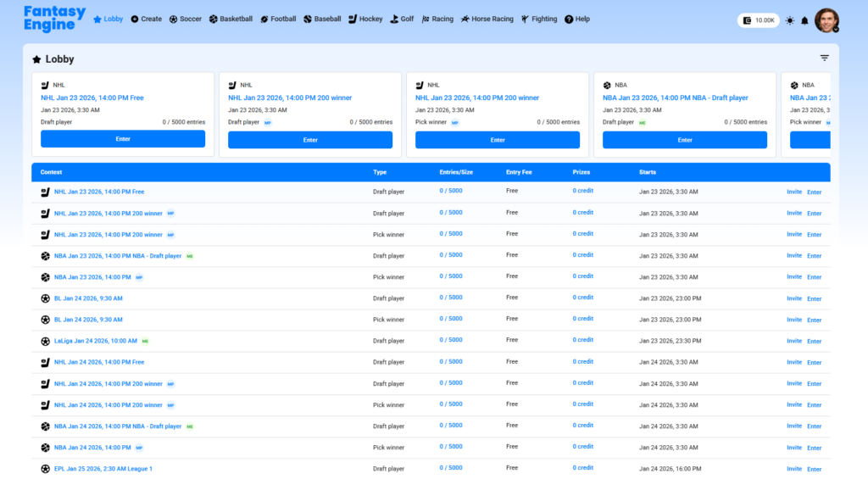Click 0 credit prize for BL Draft player
This screenshot has width=868, height=479.
pos(582,298)
